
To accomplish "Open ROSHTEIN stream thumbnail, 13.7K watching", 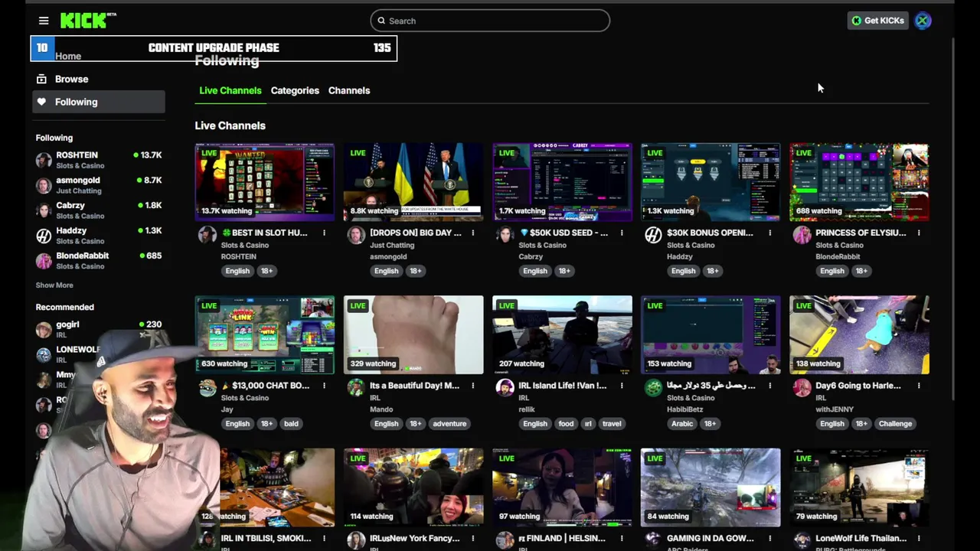I will (x=265, y=181).
